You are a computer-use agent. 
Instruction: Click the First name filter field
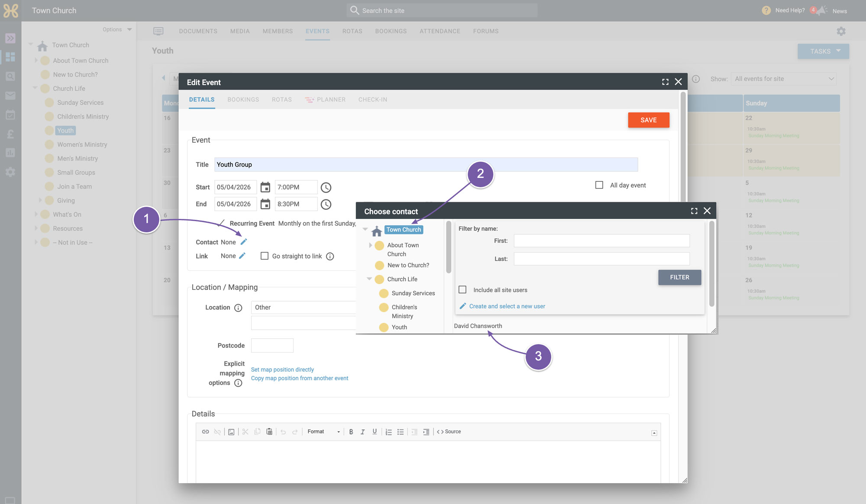tap(602, 241)
